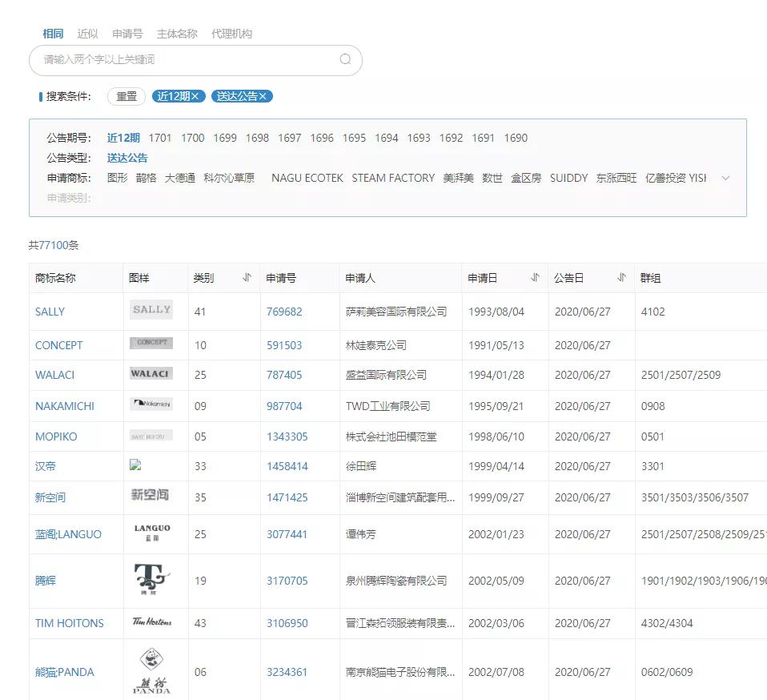Switch to the 代理机构 tab
Viewport: 767px width, 700px height.
pos(233,34)
